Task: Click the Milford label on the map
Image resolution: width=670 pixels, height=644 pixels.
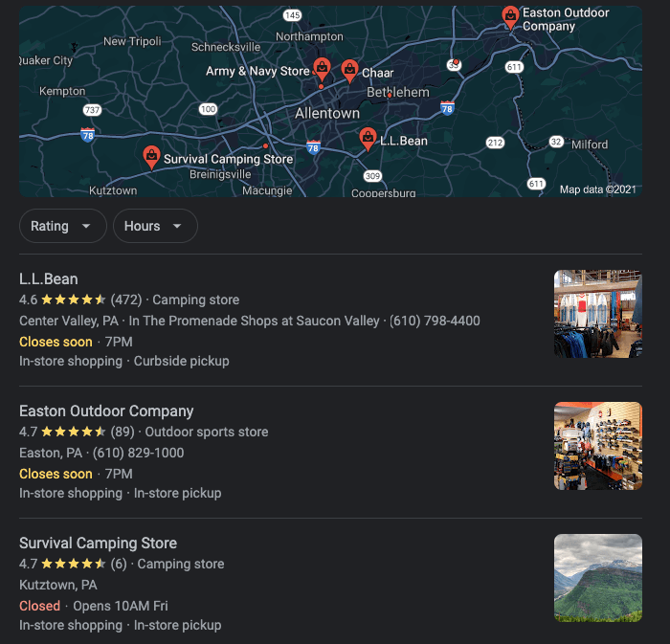Action: coord(590,144)
